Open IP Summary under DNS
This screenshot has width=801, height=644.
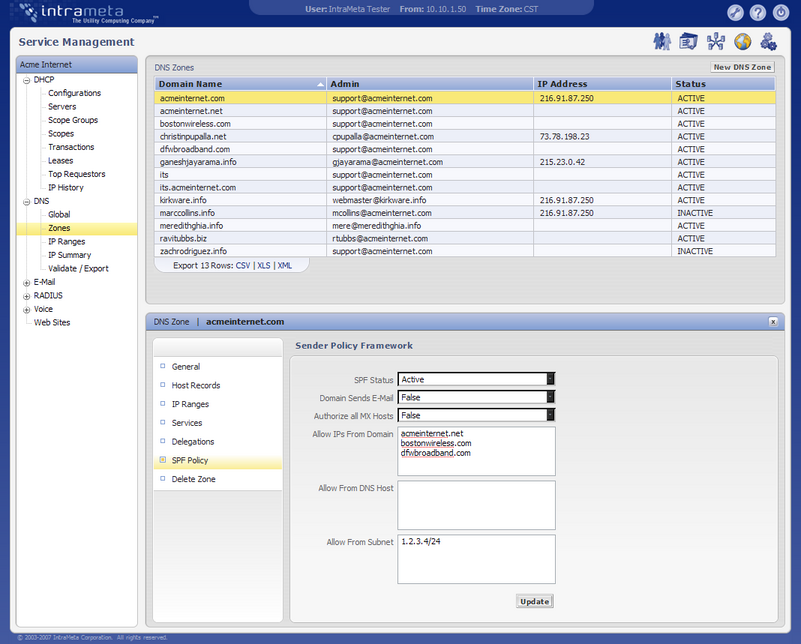[x=69, y=255]
